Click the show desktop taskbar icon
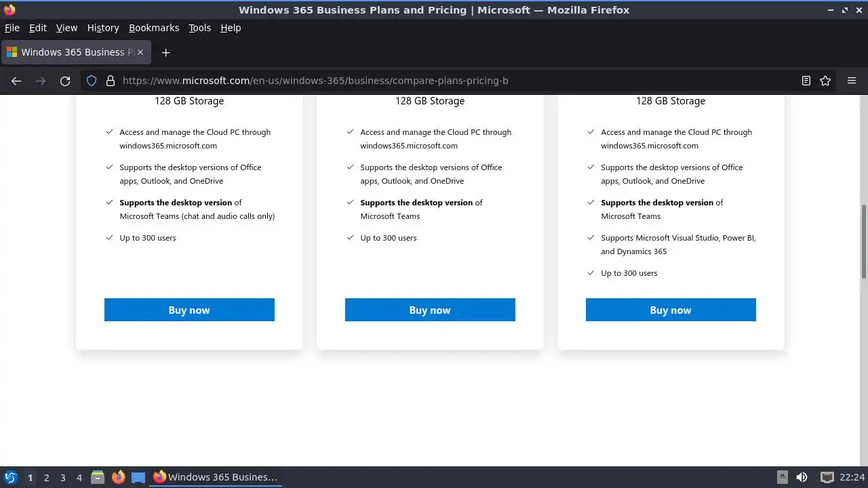 (138, 477)
